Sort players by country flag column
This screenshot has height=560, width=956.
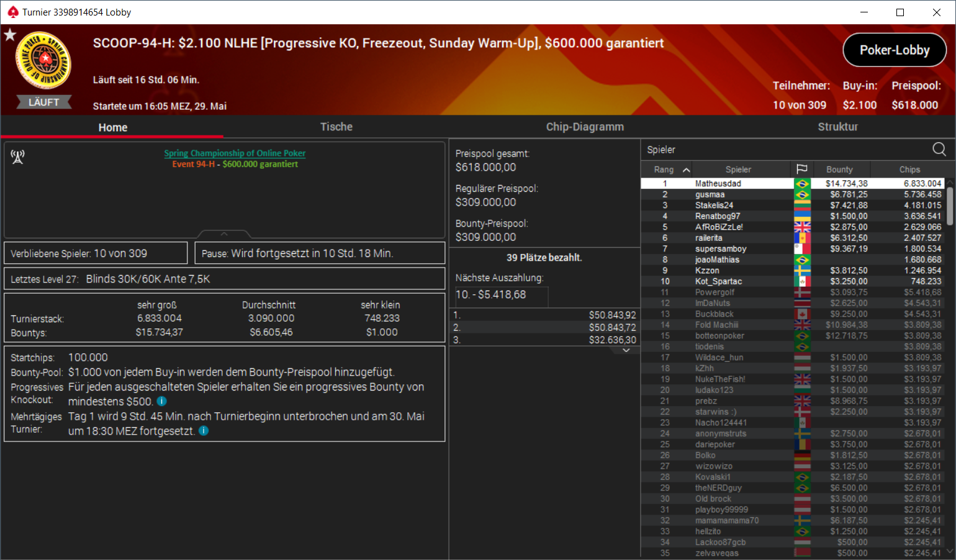[802, 169]
